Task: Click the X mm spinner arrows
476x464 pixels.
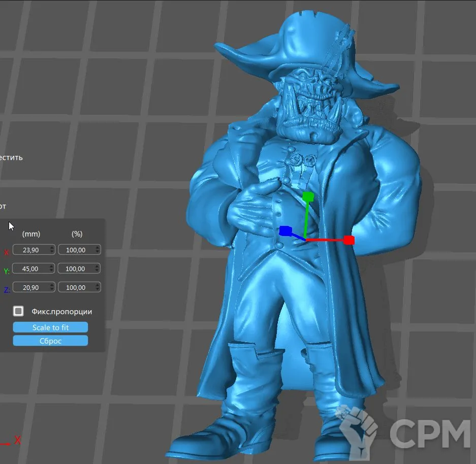Action: (x=51, y=250)
